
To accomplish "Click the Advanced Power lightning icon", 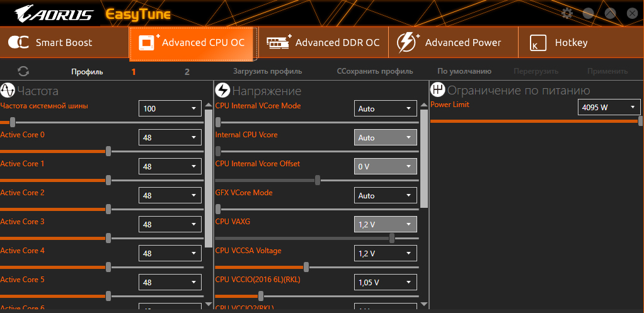I will [408, 43].
